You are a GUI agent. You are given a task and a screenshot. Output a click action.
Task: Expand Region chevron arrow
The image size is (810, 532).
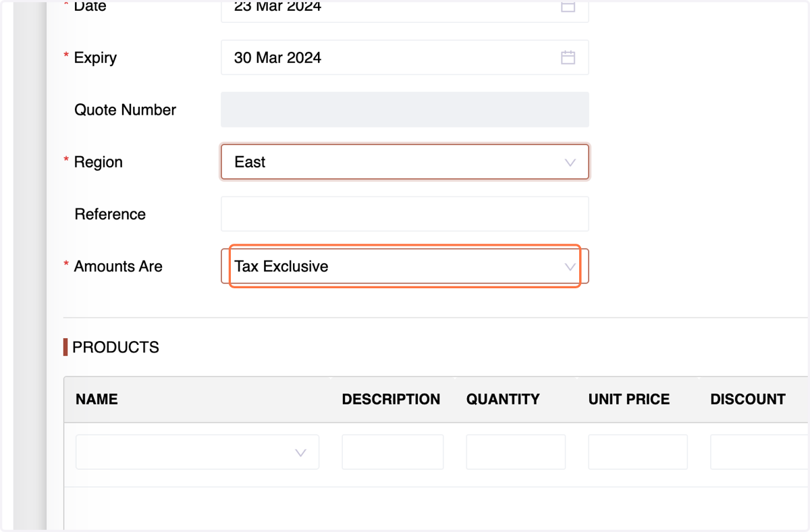point(570,163)
